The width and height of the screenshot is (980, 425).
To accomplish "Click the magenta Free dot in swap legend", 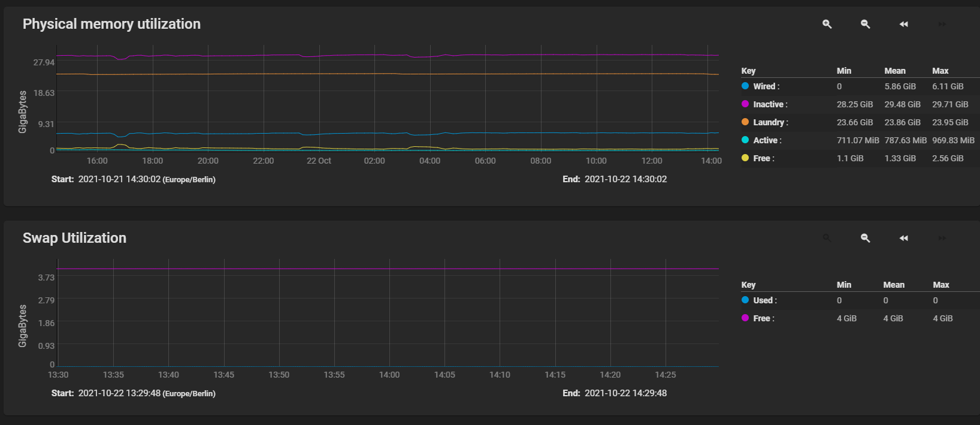I will (x=745, y=318).
